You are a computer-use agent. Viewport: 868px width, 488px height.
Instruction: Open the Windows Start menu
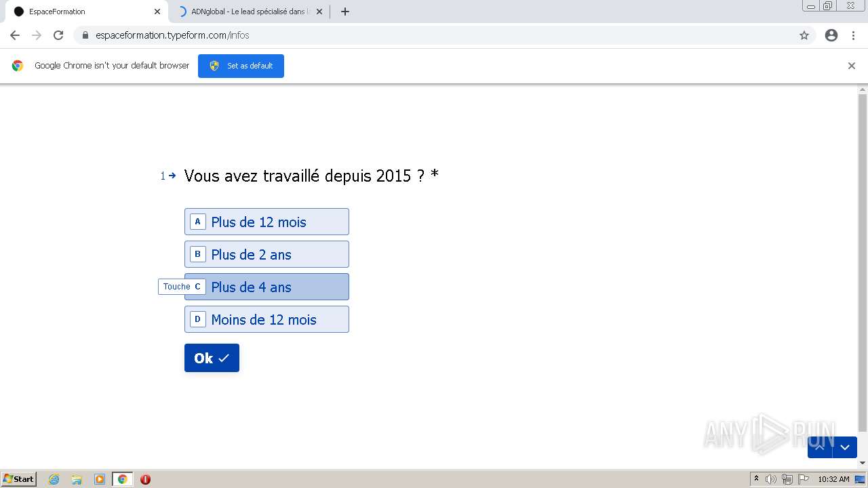19,479
